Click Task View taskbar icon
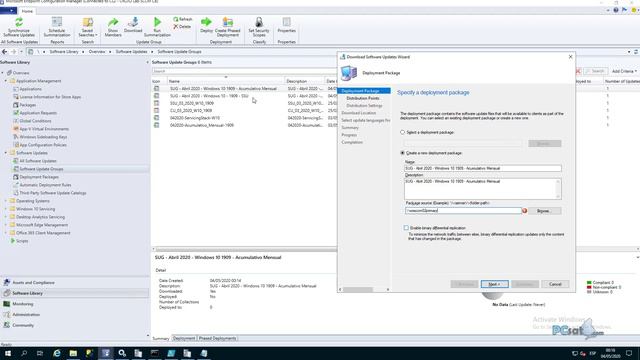Viewport: 640px width, 360px height. (40, 353)
